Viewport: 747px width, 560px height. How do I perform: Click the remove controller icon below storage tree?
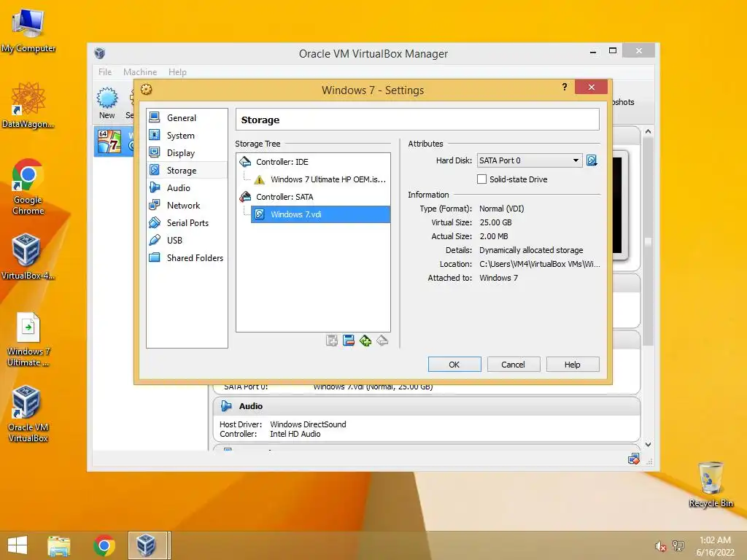coord(382,341)
